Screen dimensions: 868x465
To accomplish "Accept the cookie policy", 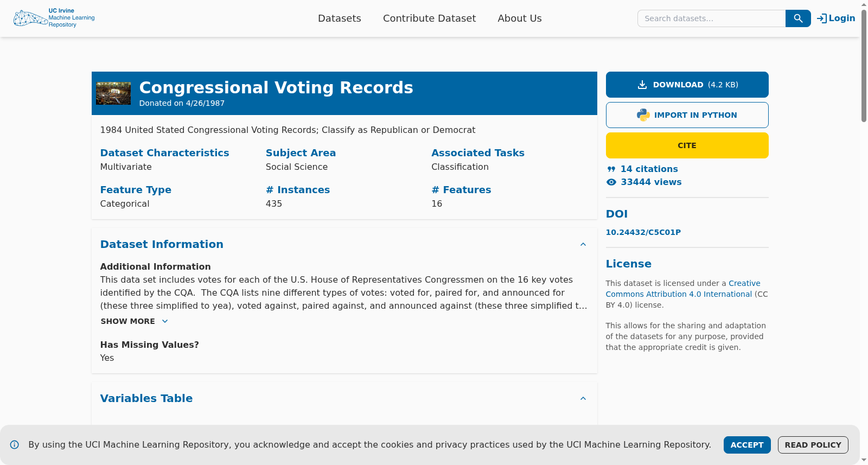I will 747,445.
